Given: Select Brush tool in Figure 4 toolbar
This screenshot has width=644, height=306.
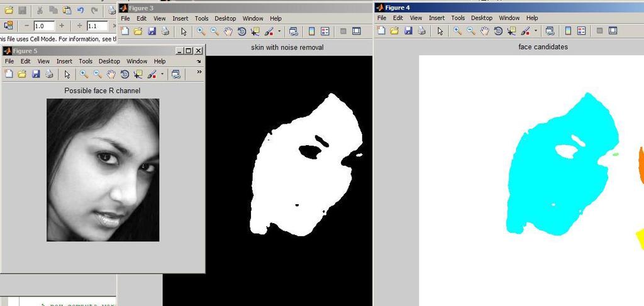Looking at the screenshot, I should coord(525,30).
